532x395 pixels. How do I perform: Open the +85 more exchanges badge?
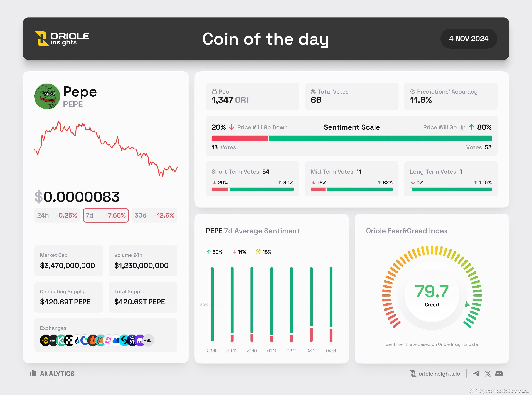pos(148,340)
